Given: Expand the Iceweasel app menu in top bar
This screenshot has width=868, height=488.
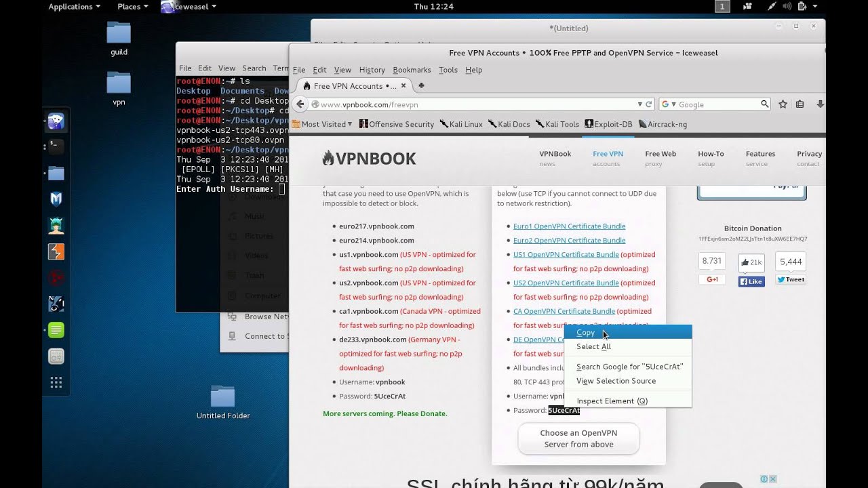Looking at the screenshot, I should 189,6.
